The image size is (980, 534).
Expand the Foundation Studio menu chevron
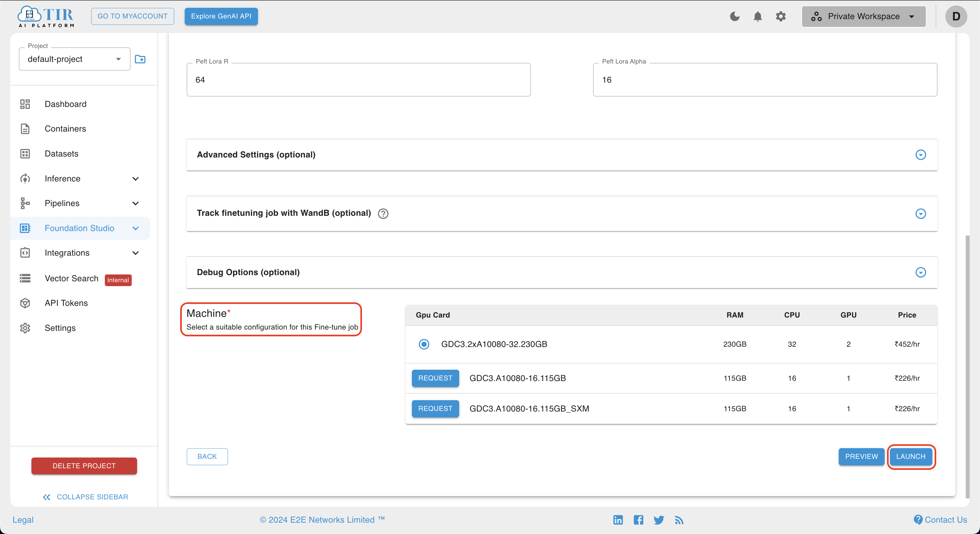pos(135,228)
